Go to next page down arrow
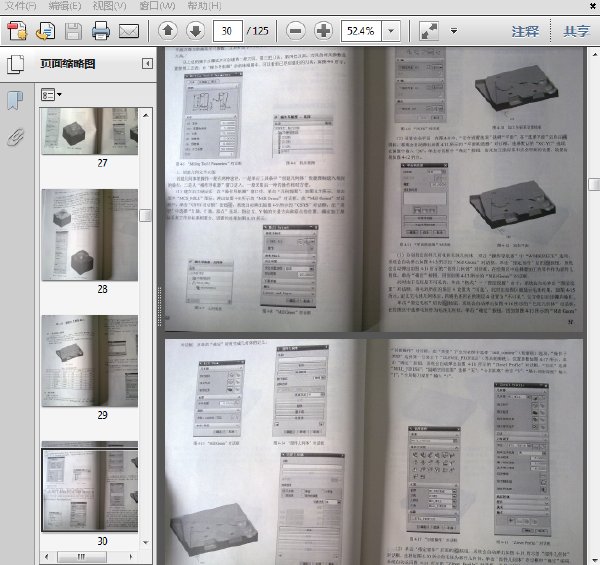The height and width of the screenshot is (565, 600). coord(196,31)
